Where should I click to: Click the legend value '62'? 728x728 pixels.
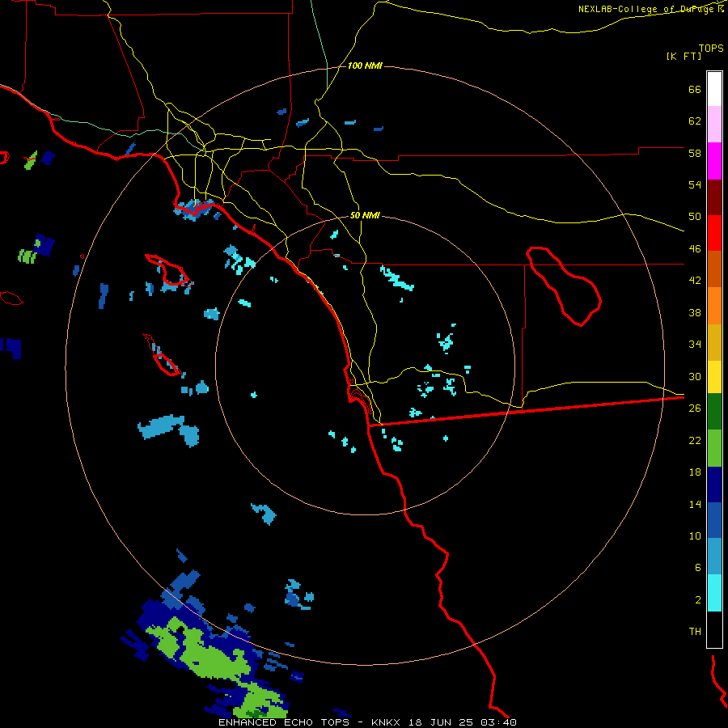click(x=695, y=121)
